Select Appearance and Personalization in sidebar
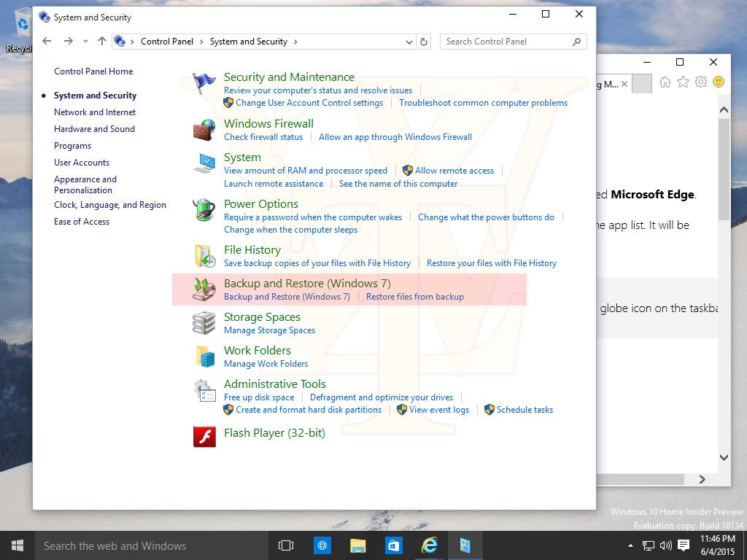The width and height of the screenshot is (747, 560). coord(85,184)
